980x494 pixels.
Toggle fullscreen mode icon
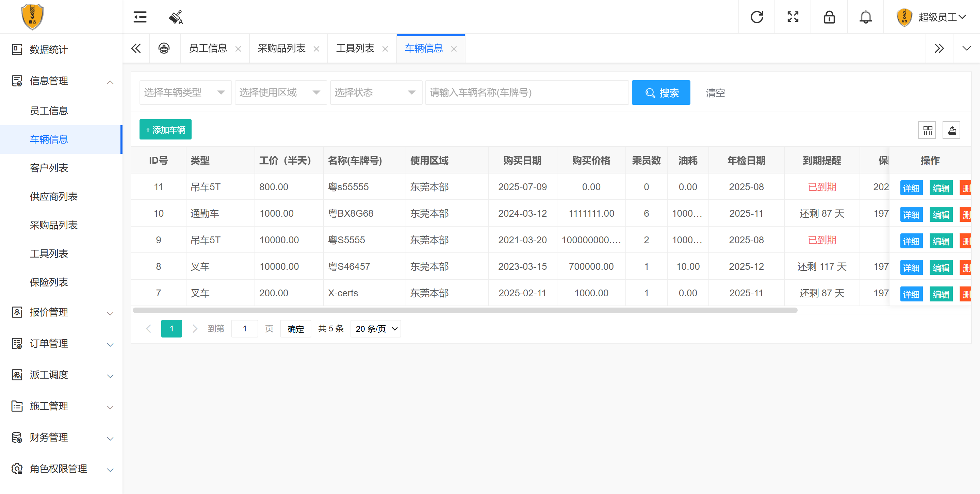click(x=793, y=17)
